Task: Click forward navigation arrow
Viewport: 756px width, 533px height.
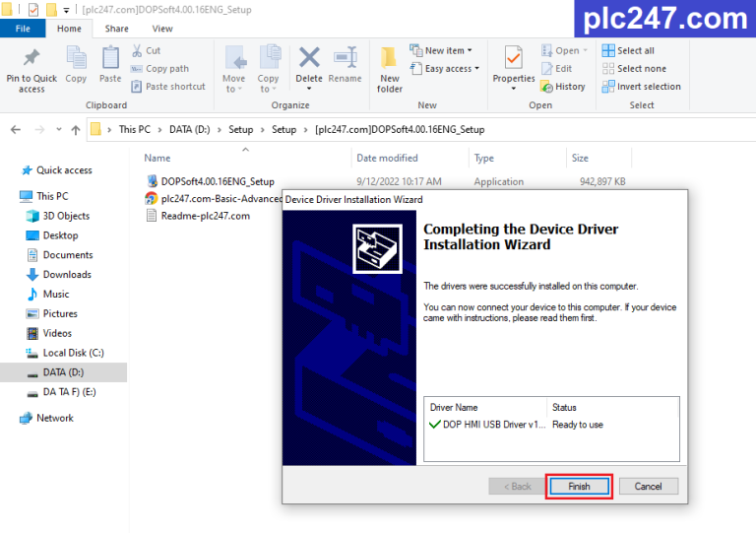Action: click(39, 129)
